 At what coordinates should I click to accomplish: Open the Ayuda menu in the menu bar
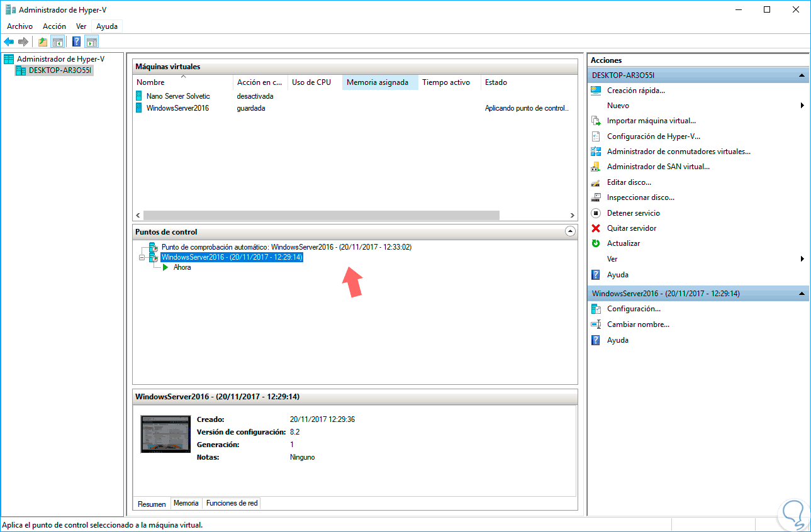click(108, 26)
